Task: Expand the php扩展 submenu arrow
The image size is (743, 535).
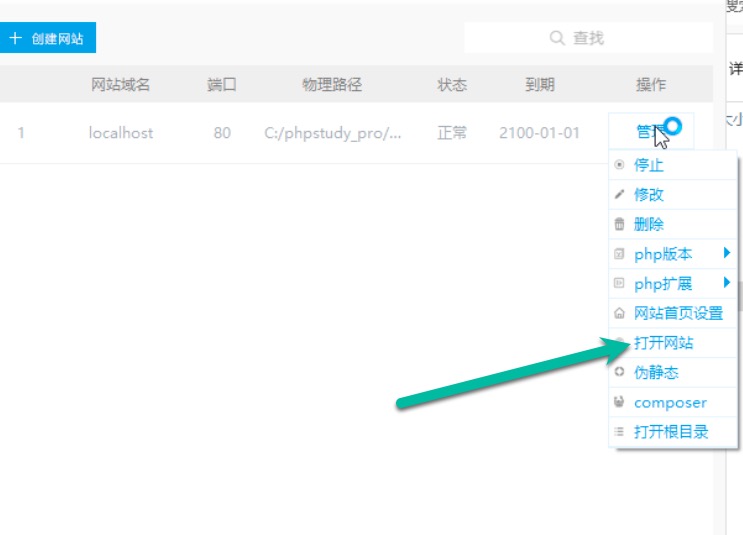Action: (x=727, y=283)
